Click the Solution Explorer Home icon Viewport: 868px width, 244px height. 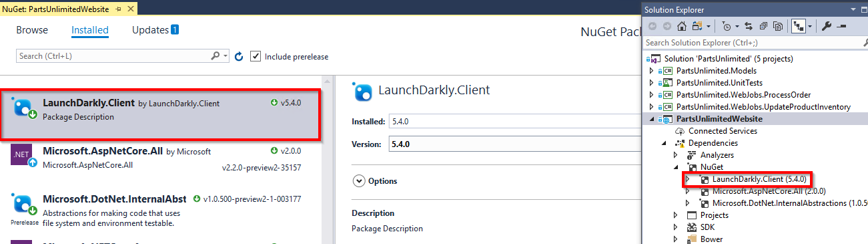click(x=681, y=27)
